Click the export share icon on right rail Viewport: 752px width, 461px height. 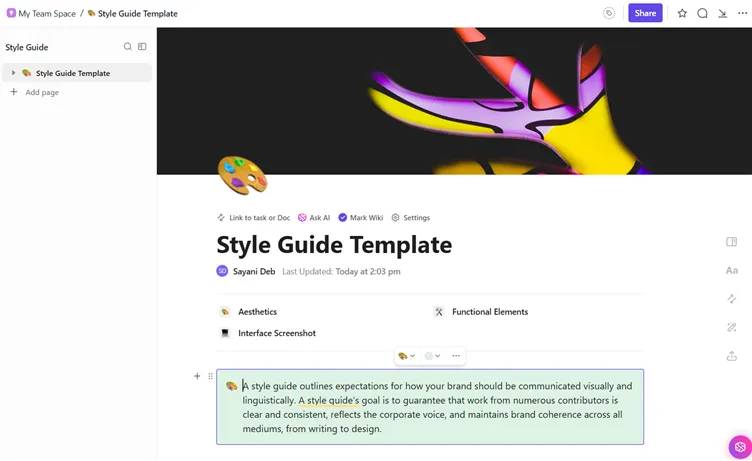tap(731, 356)
